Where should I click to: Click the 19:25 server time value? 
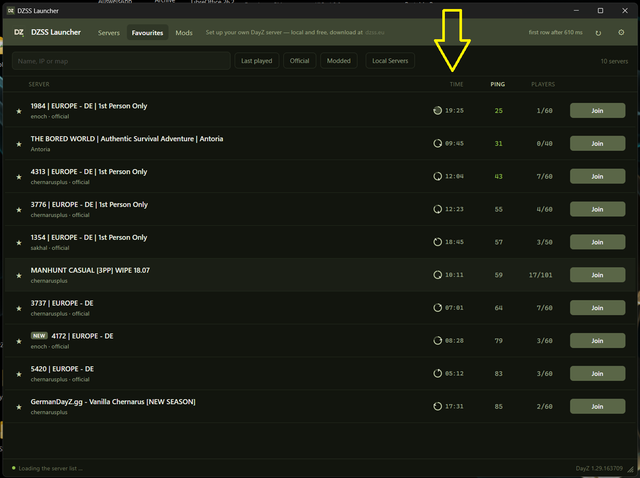pos(454,111)
